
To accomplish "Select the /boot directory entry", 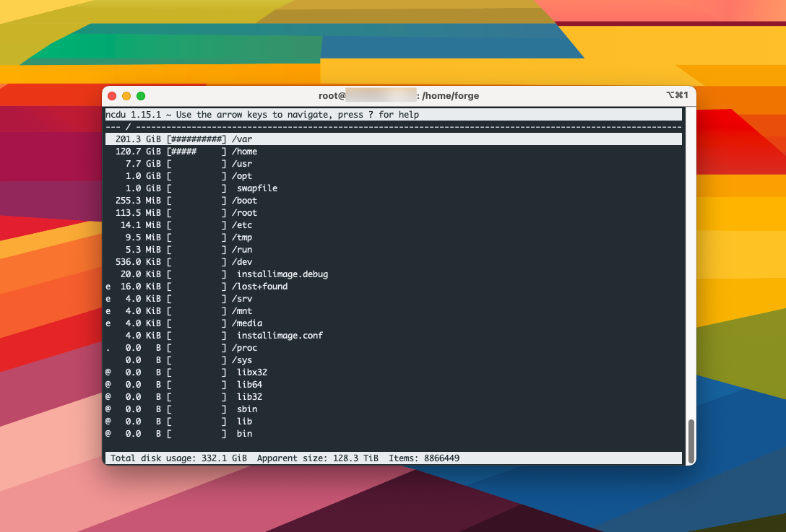I will pos(244,201).
